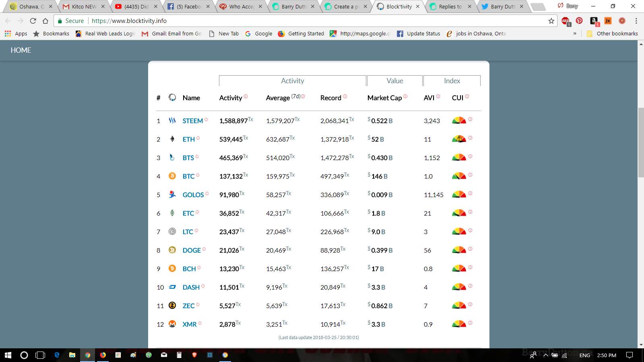This screenshot has height=362, width=644.
Task: Open the Action Center notifications icon
Action: 630,355
